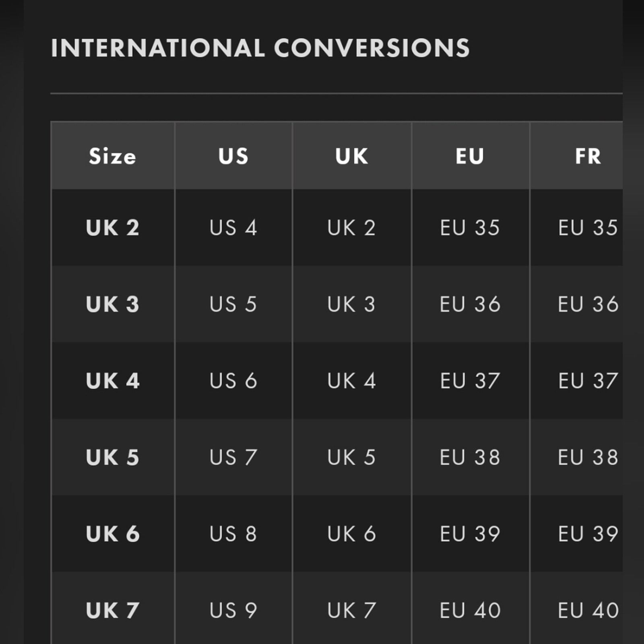Select the EU 37 cell under FR column
The image size is (644, 644).
(x=588, y=381)
